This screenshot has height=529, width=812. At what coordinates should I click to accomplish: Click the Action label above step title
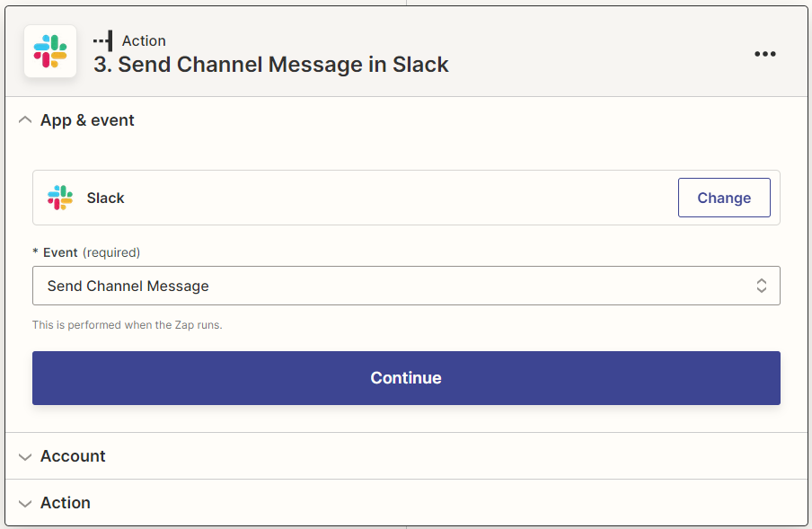tap(144, 41)
